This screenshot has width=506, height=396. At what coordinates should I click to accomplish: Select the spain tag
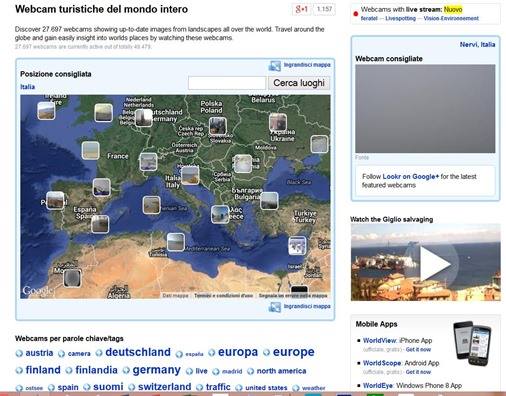(68, 387)
